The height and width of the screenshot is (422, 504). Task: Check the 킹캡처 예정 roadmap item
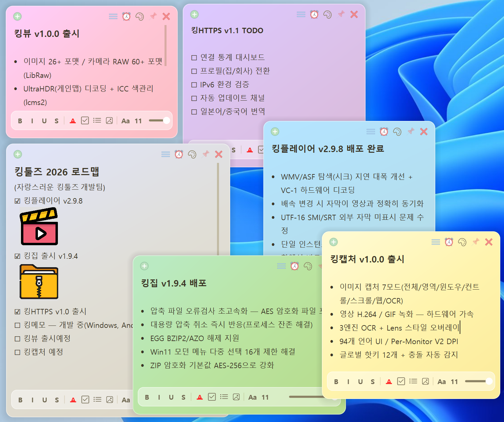[x=18, y=353]
